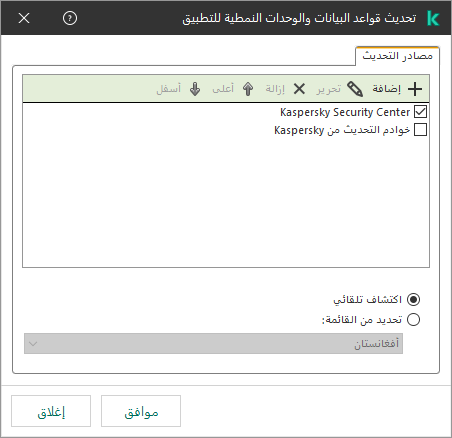Screen dimensions: 452x438
Task: Uncheck the Kaspersky Security Center checkbox
Action: tap(420, 112)
